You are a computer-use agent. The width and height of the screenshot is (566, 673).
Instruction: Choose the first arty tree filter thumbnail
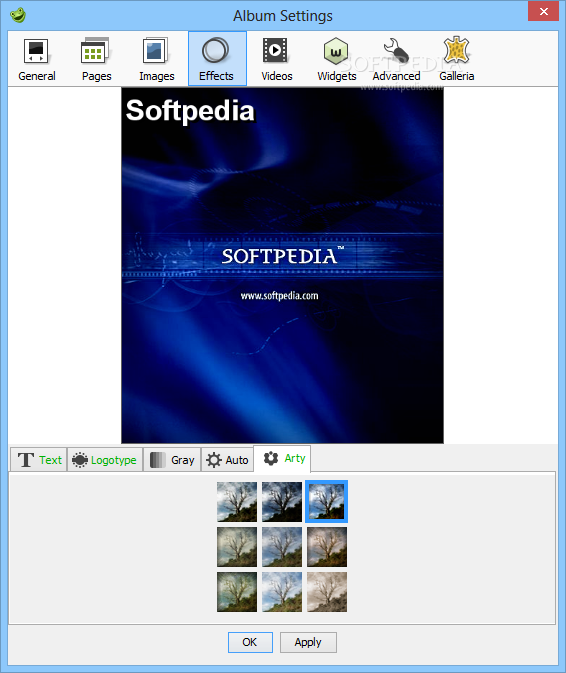[x=237, y=502]
